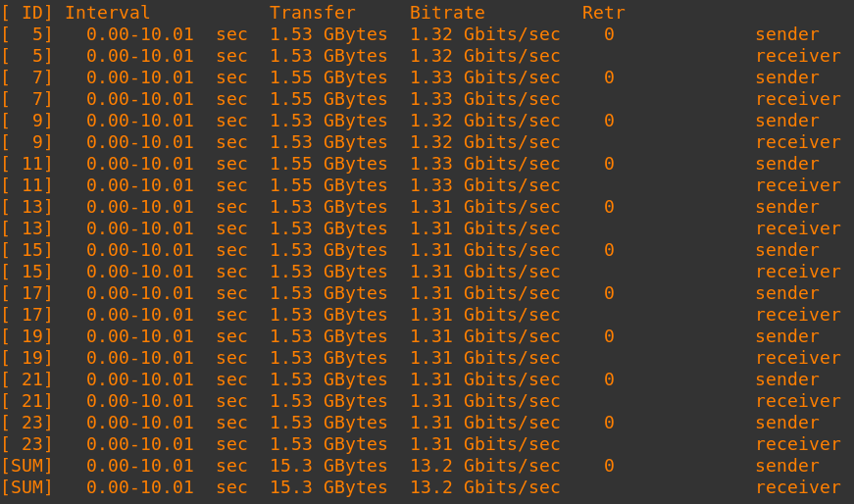The image size is (854, 504).
Task: Click "1.55 GBytes" in stream 11 receiver row
Action: (x=328, y=185)
